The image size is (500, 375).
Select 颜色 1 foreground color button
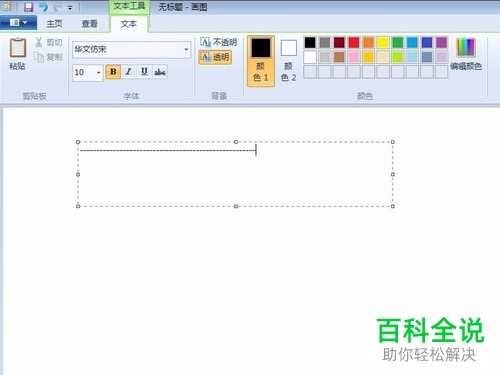261,61
